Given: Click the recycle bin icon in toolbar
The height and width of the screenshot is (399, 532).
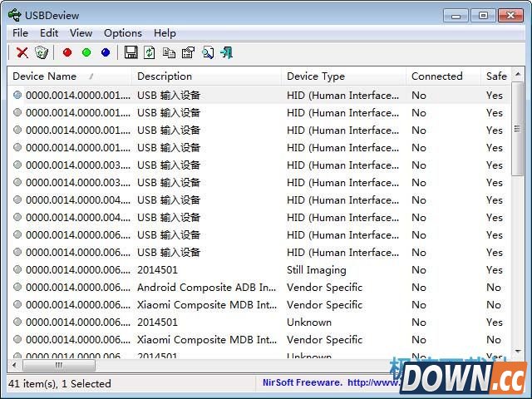Looking at the screenshot, I should click(42, 52).
